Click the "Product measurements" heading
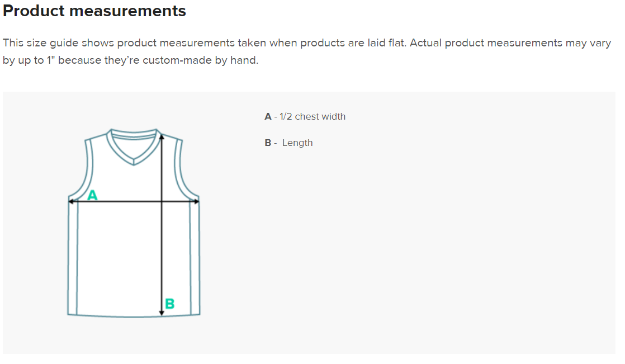Image resolution: width=625 pixels, height=364 pixels. (94, 11)
